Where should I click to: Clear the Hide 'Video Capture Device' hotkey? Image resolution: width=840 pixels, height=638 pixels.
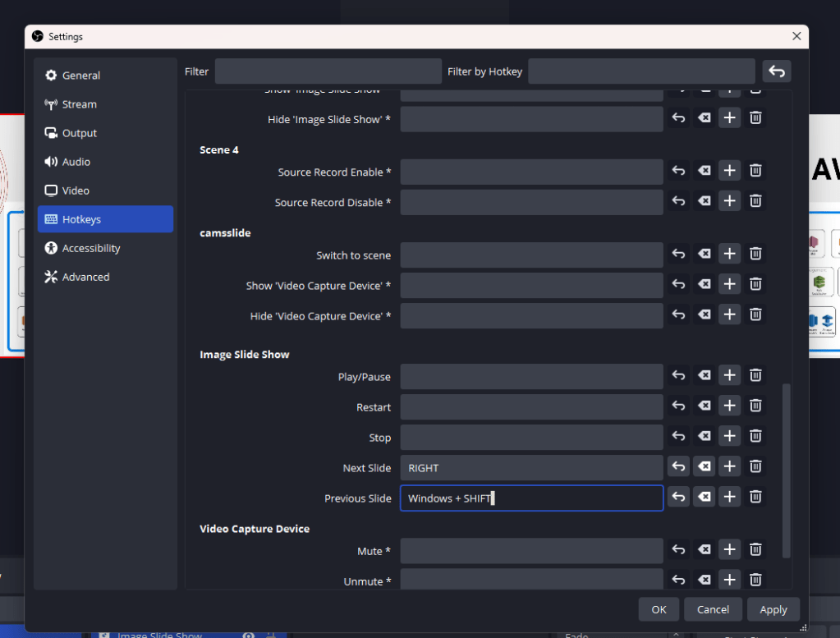coord(704,314)
